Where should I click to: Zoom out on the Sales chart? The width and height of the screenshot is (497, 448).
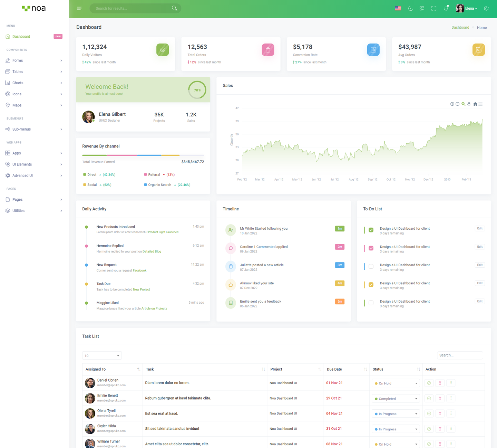point(458,104)
